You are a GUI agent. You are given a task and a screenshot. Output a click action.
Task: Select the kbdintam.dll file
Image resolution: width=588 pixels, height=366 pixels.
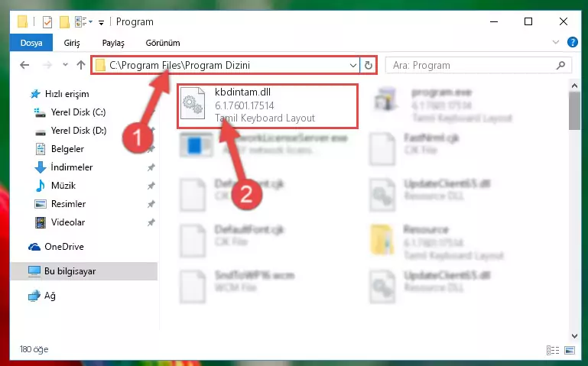point(268,106)
